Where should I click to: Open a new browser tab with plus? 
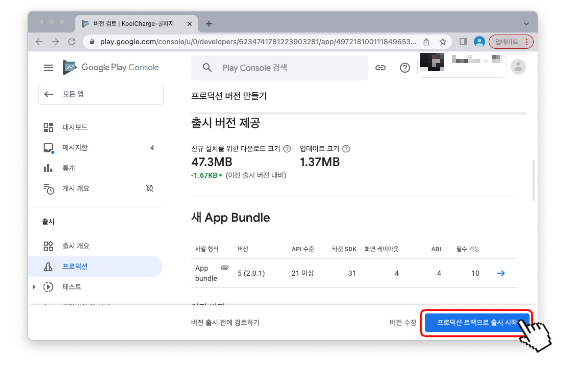click(x=209, y=24)
